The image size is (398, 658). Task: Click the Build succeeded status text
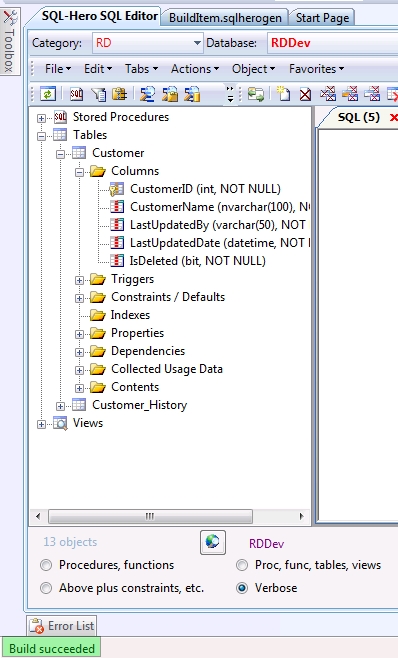point(52,649)
